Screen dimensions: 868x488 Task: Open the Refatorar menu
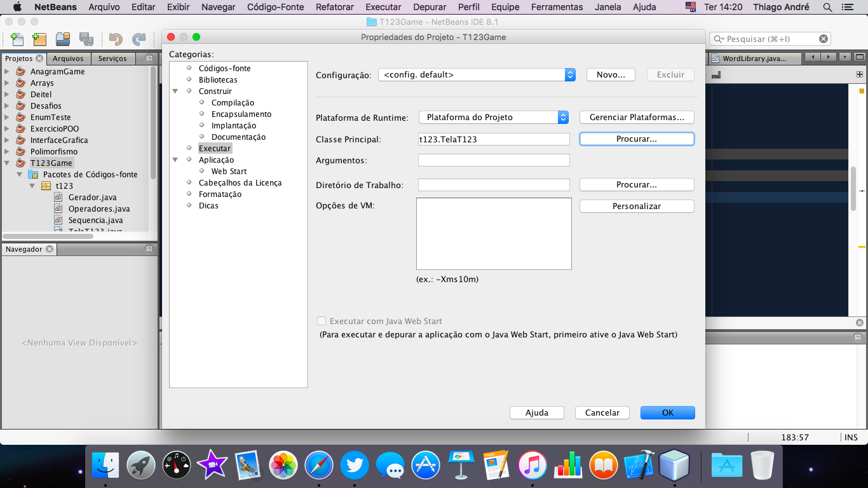click(x=335, y=7)
